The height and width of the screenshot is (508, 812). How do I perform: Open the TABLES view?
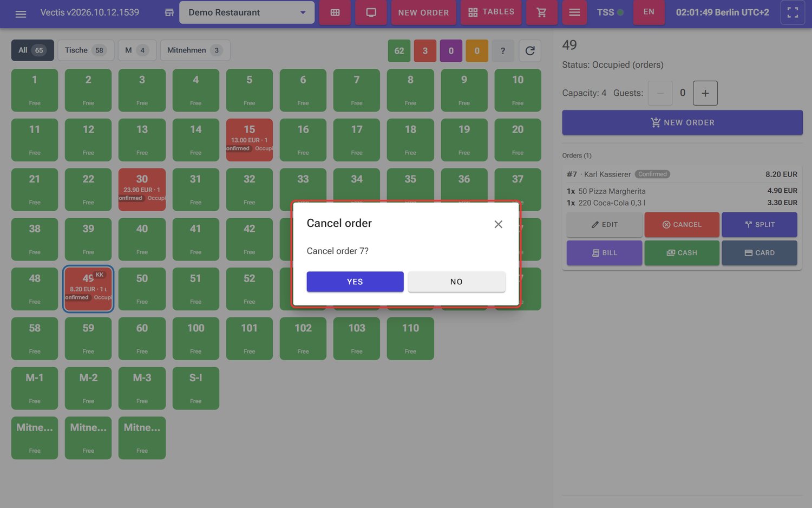click(491, 12)
